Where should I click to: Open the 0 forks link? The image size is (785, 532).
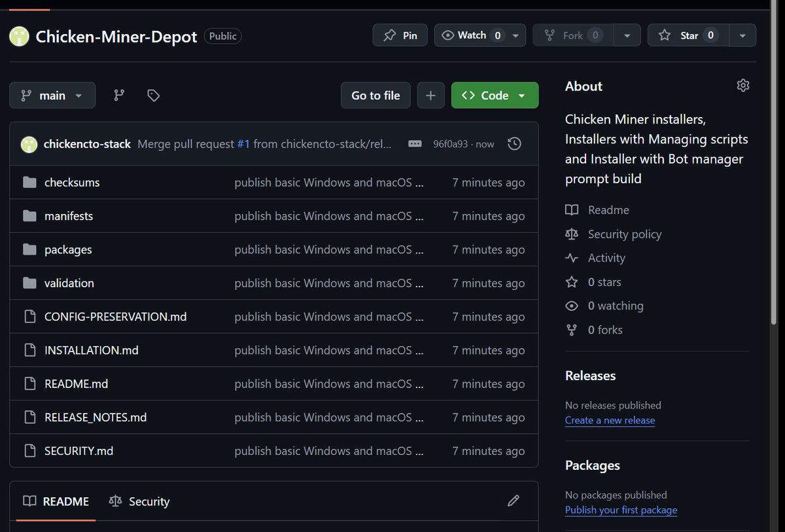(x=605, y=330)
